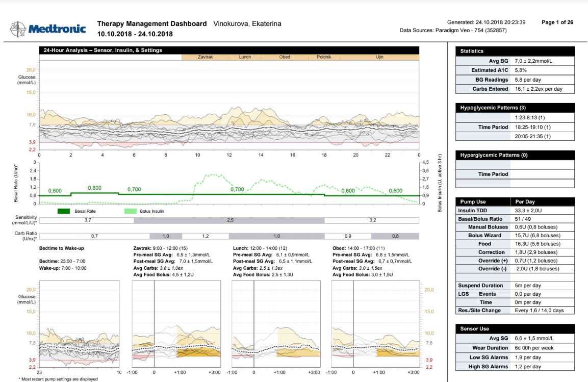Click the Pump Use table header
588x382 pixels.
point(515,201)
